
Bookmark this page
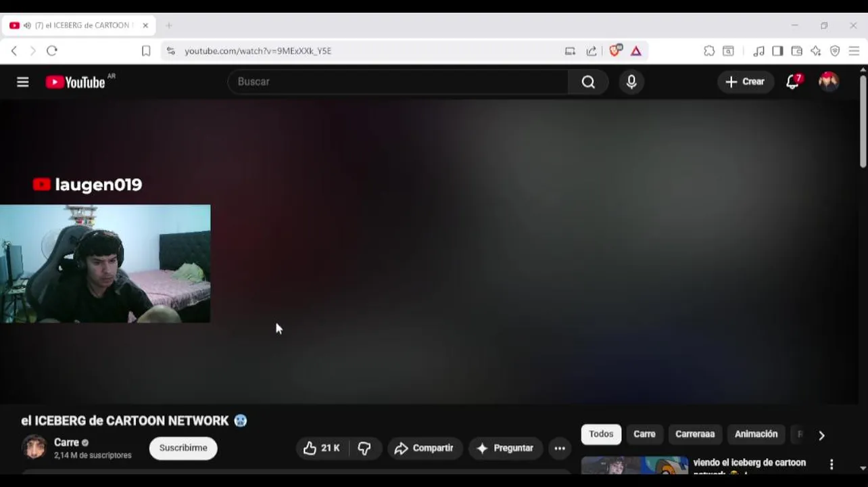(x=146, y=51)
